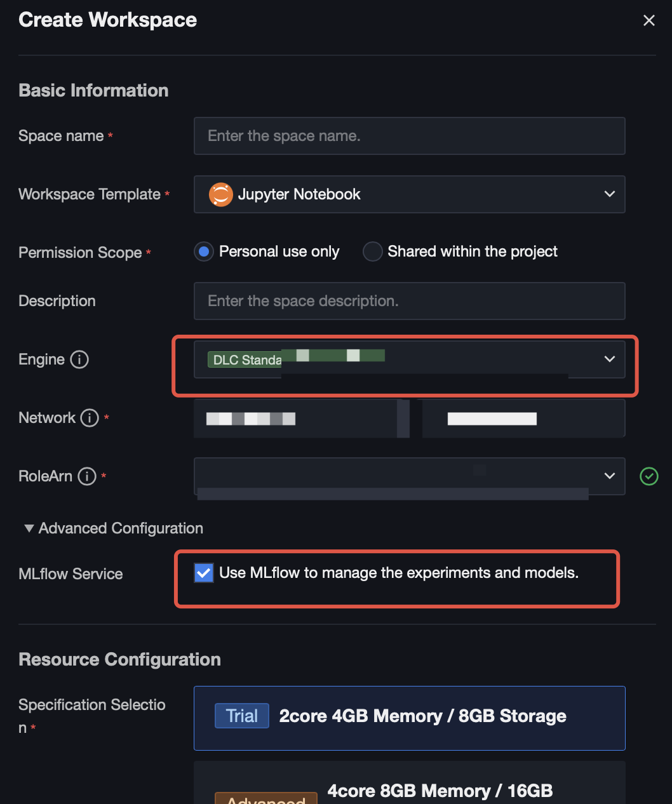
Task: Click the Description input field
Action: tap(409, 301)
